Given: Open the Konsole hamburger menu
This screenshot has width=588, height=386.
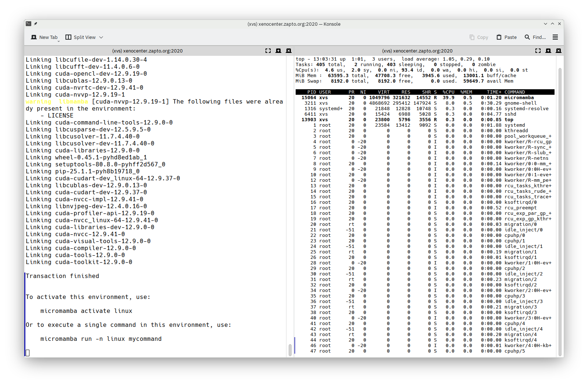Looking at the screenshot, I should click(555, 37).
